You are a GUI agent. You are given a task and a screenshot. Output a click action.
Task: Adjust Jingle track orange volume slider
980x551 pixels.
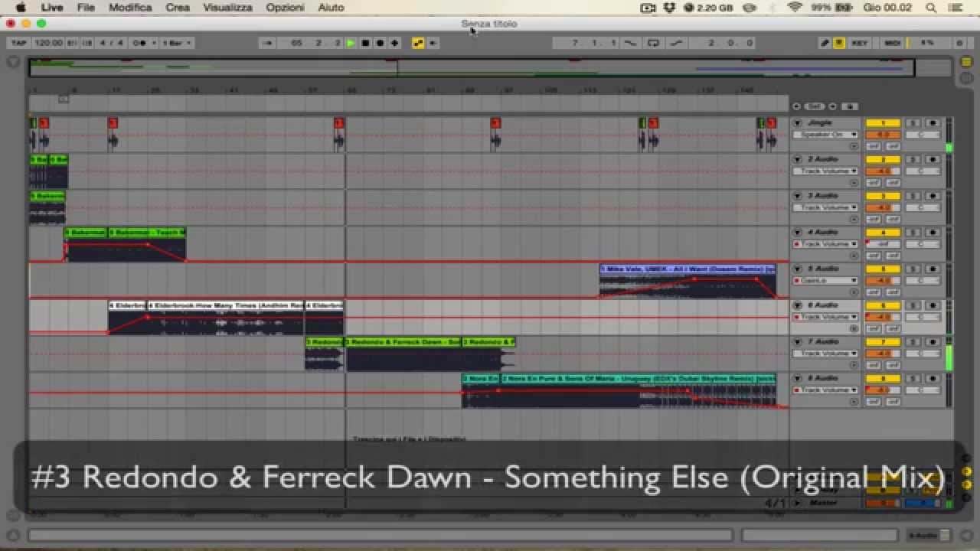(x=882, y=135)
